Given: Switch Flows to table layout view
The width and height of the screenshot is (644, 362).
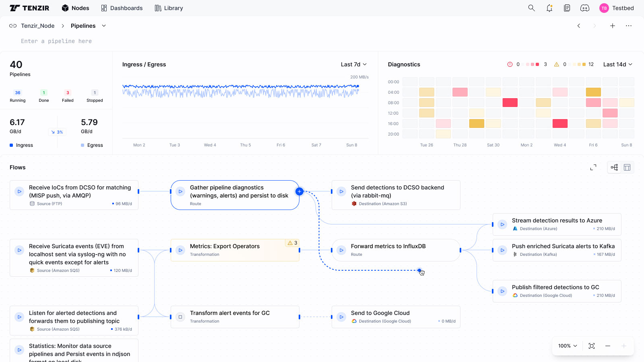Looking at the screenshot, I should click(627, 167).
